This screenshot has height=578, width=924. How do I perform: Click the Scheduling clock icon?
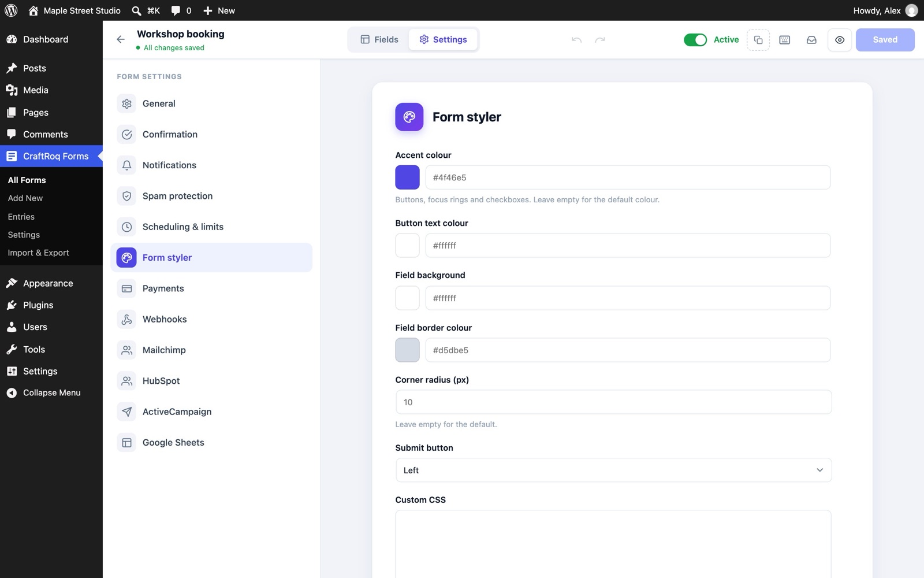tap(126, 227)
